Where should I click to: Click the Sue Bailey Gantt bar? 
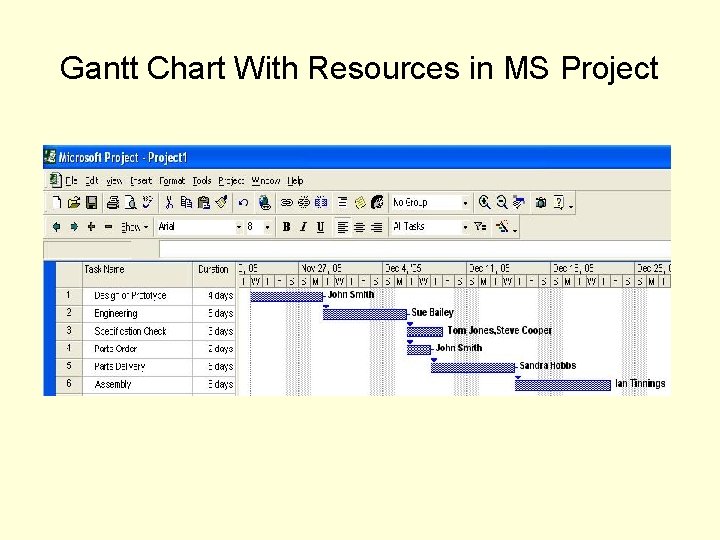tap(365, 314)
